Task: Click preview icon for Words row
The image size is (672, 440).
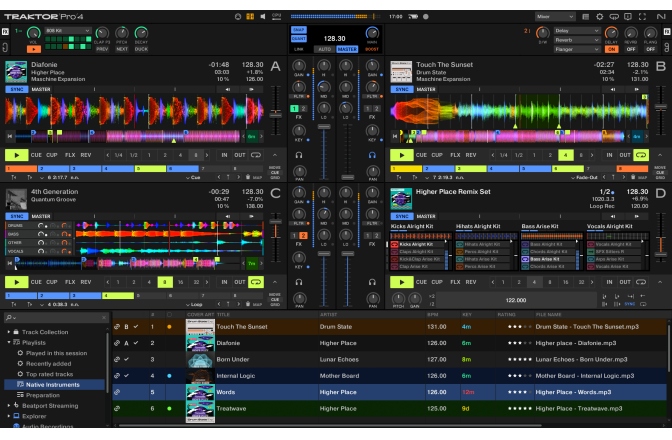Action: pyautogui.click(x=117, y=392)
